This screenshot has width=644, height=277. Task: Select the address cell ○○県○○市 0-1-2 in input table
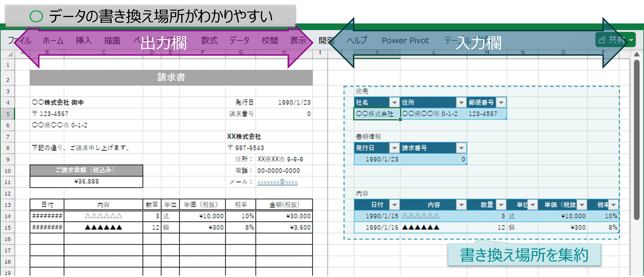[x=433, y=114]
